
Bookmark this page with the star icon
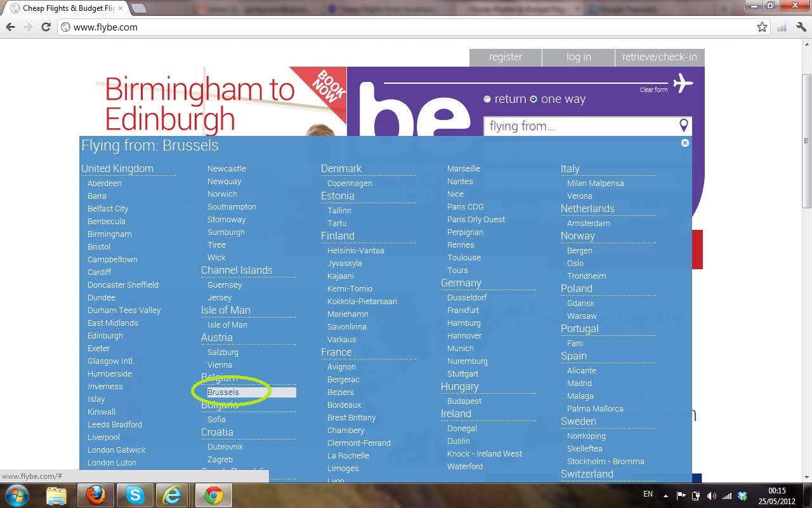762,27
